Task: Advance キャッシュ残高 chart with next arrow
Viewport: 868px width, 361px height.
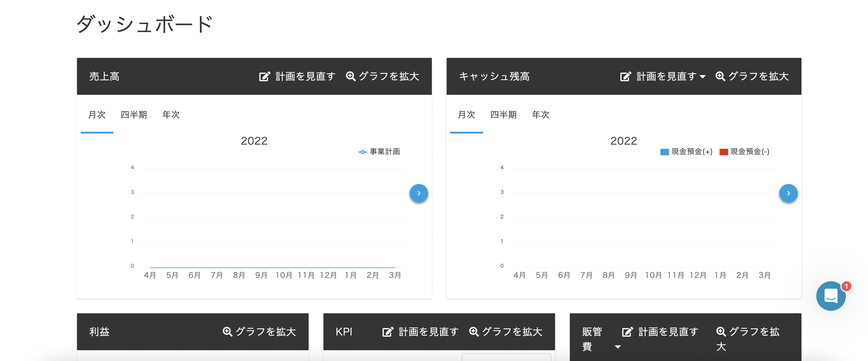Action: coord(789,193)
